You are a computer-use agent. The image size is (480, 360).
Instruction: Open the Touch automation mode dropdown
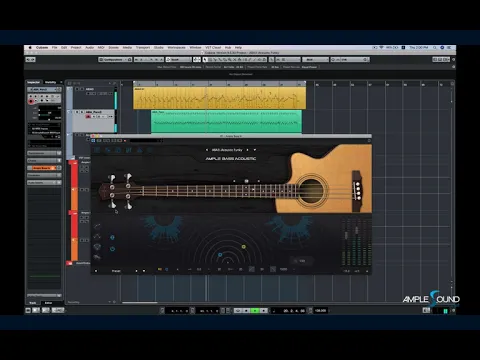tap(179, 60)
